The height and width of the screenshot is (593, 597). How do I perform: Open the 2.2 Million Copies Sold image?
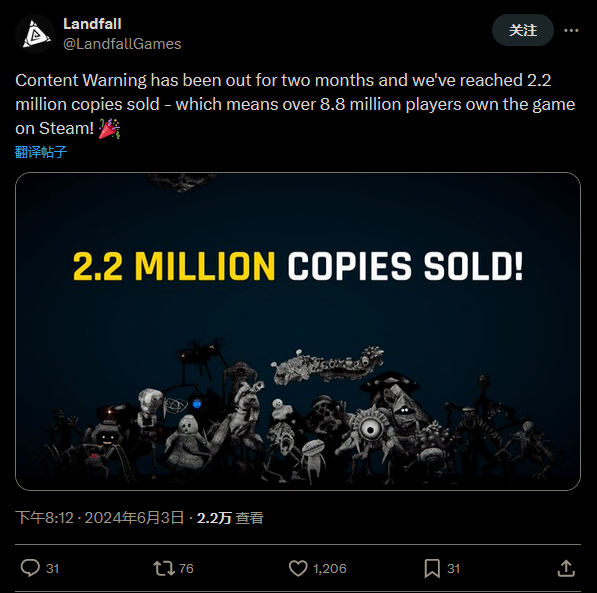point(298,331)
